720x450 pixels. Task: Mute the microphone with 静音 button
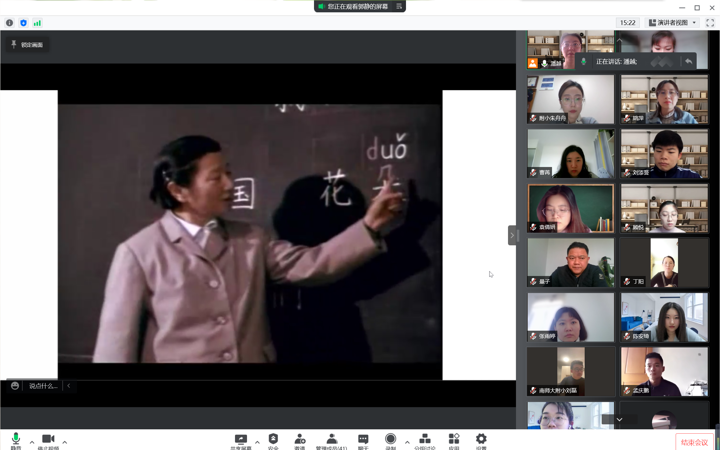[x=16, y=441]
